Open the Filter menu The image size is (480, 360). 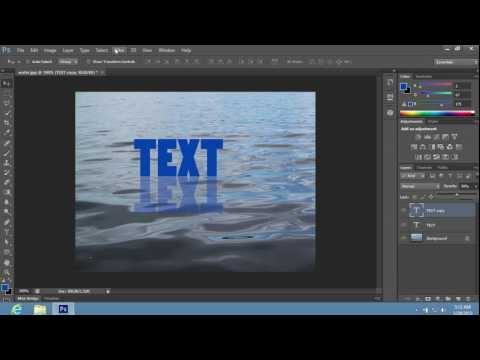pyautogui.click(x=119, y=50)
